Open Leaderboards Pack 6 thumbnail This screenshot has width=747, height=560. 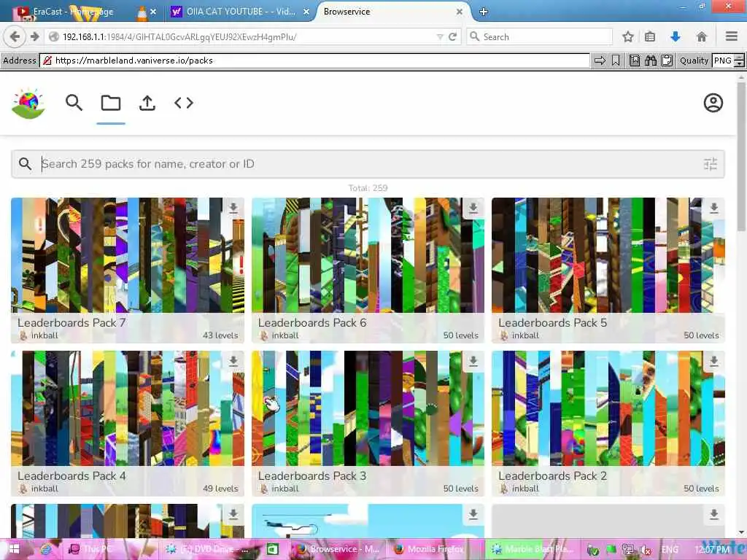pos(368,254)
